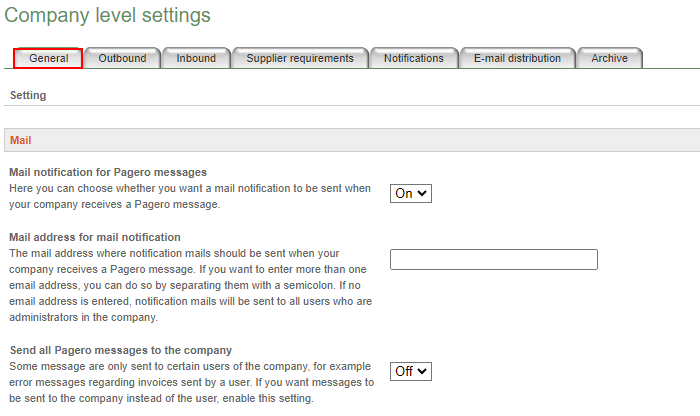Viewport: 700px width, 416px height.
Task: Click the Mail section header
Action: coord(352,140)
